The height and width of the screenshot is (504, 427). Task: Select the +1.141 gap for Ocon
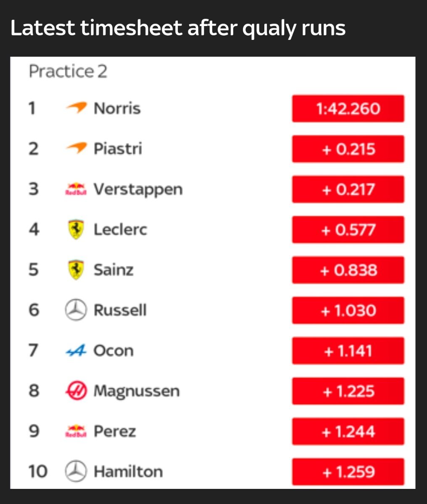(348, 351)
